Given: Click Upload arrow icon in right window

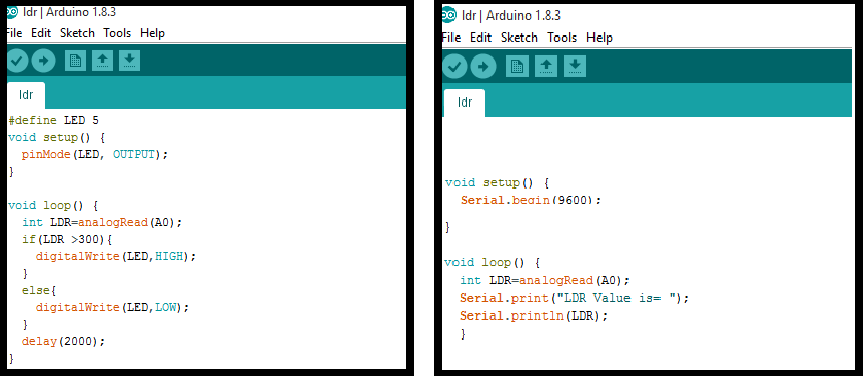Looking at the screenshot, I should click(483, 67).
